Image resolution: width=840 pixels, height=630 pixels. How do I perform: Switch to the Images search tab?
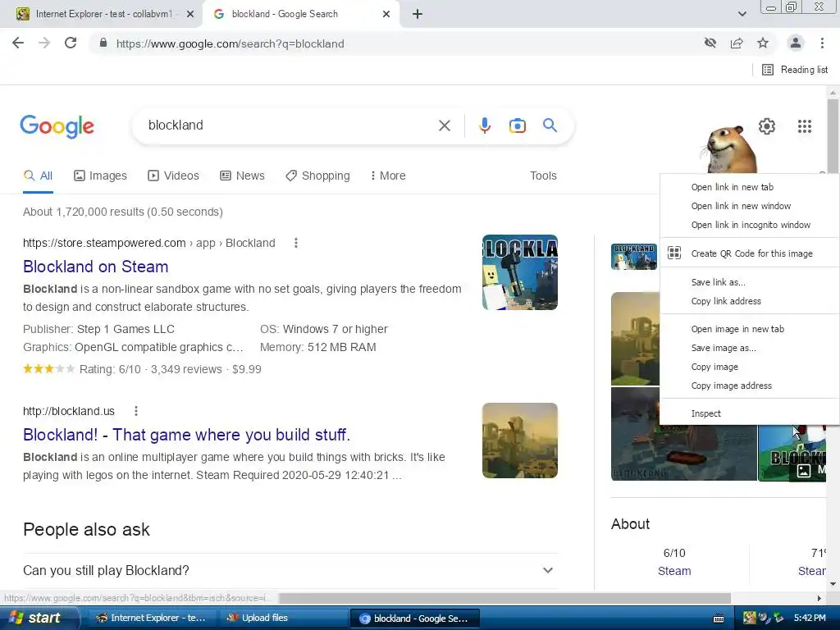pyautogui.click(x=100, y=176)
